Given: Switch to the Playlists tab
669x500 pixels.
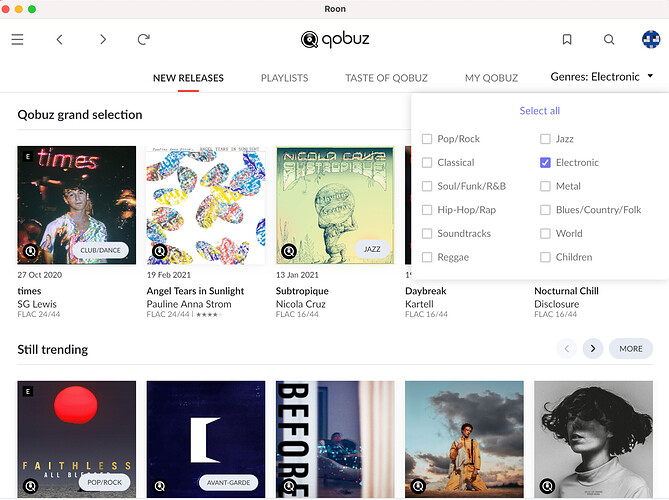Looking at the screenshot, I should point(285,78).
